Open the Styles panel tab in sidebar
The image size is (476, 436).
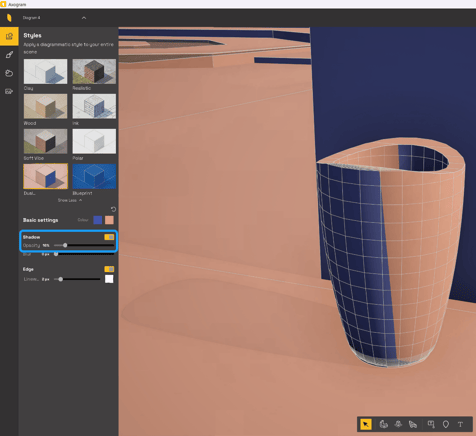[9, 36]
